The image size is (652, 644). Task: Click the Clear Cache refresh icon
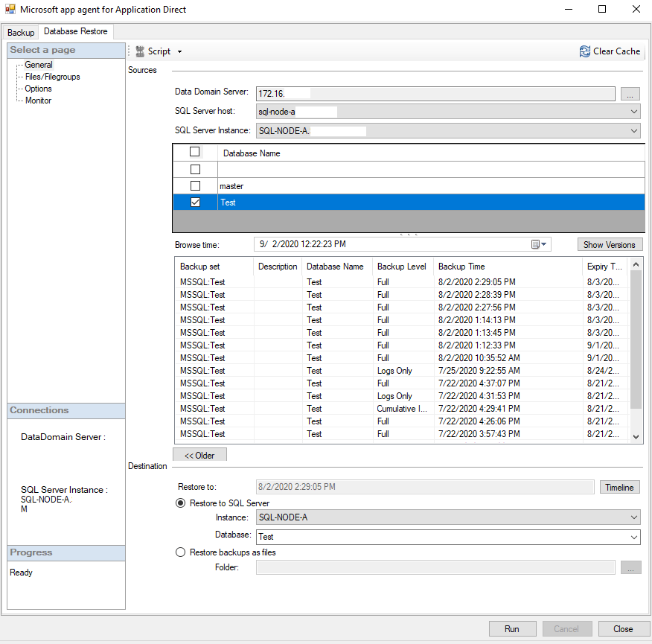click(585, 51)
